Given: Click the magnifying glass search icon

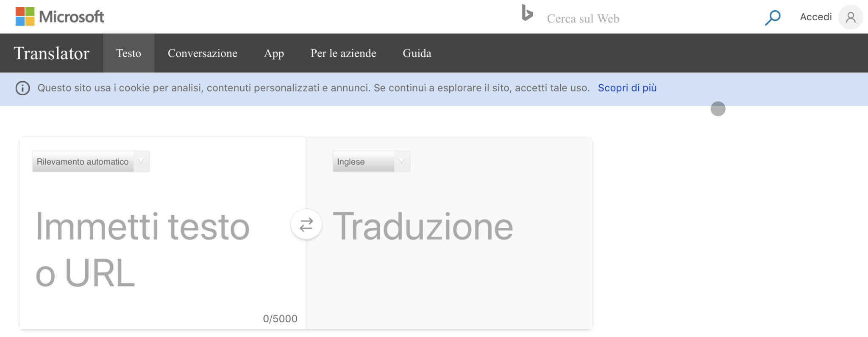Looking at the screenshot, I should [x=773, y=18].
